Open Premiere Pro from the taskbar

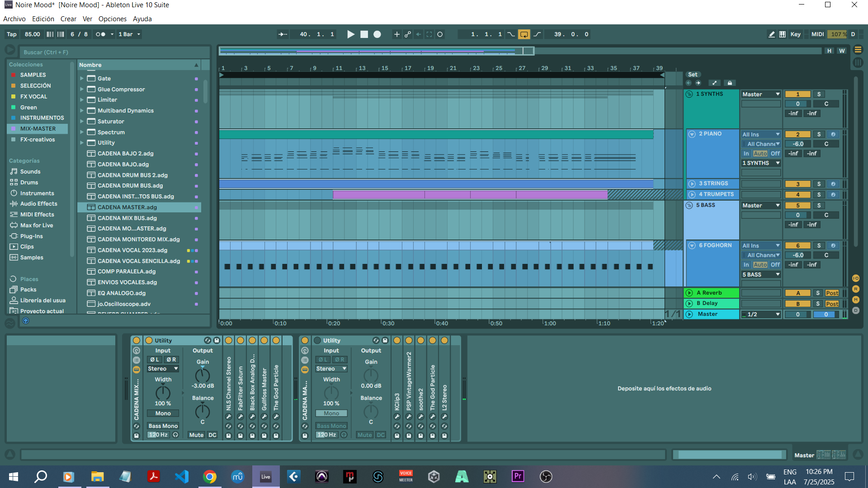click(518, 476)
